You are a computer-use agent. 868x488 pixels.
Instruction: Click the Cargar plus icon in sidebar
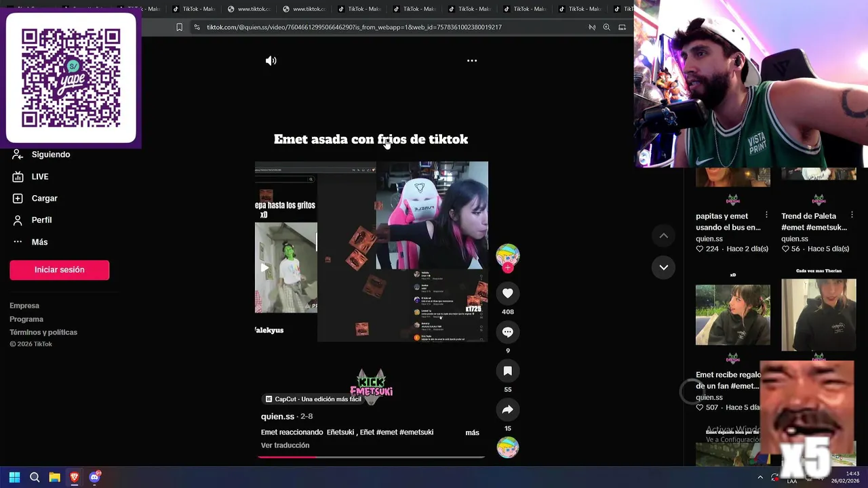pyautogui.click(x=18, y=198)
